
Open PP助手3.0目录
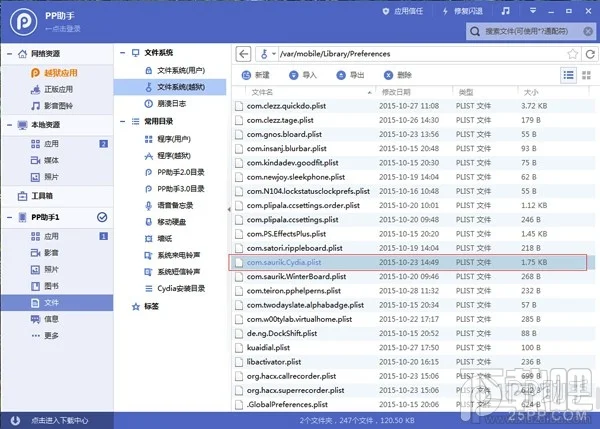[174, 189]
